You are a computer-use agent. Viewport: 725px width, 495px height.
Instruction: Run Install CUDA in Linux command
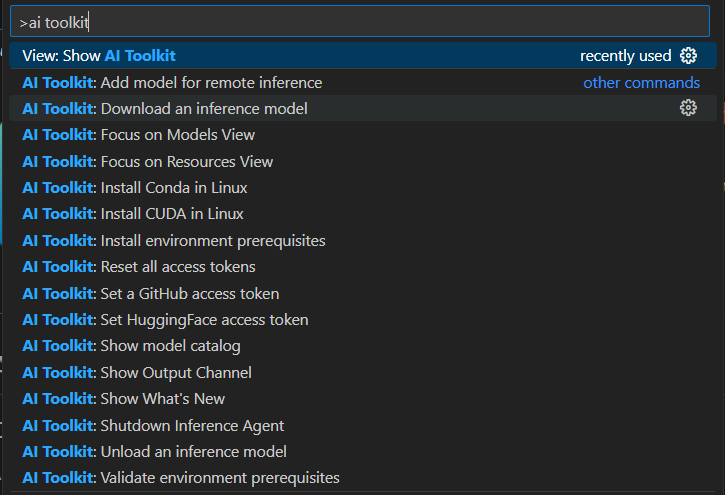click(x=363, y=214)
